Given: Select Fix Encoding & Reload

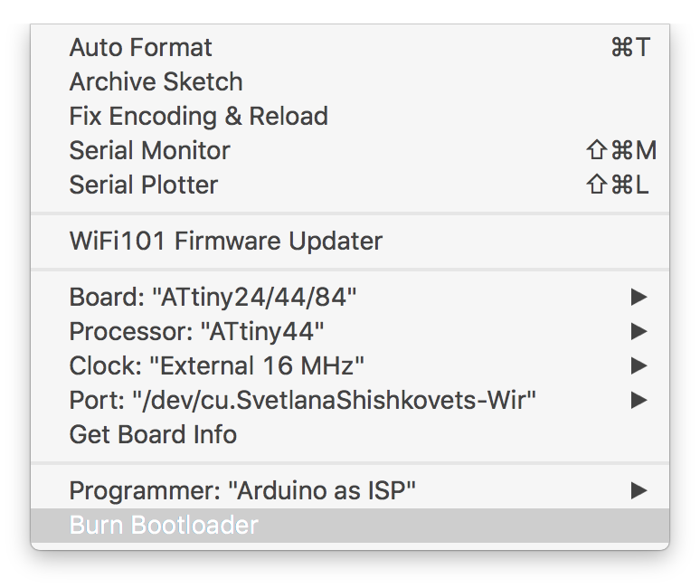Looking at the screenshot, I should pyautogui.click(x=350, y=116).
